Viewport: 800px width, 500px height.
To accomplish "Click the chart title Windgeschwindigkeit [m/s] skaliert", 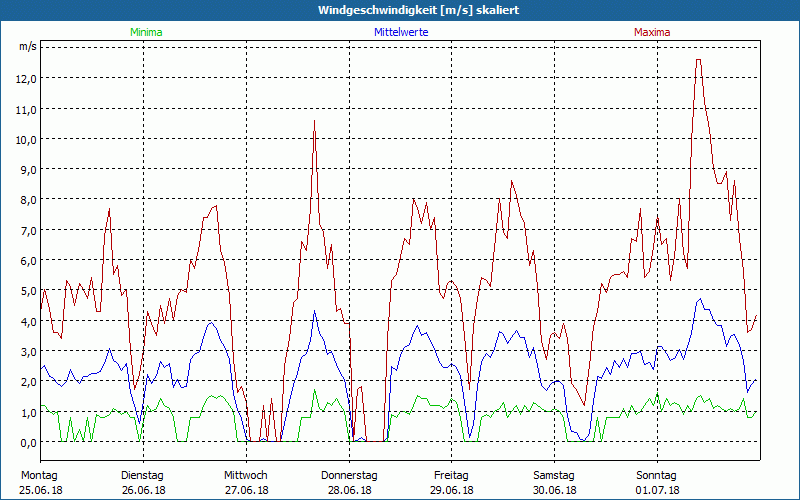I will point(418,10).
